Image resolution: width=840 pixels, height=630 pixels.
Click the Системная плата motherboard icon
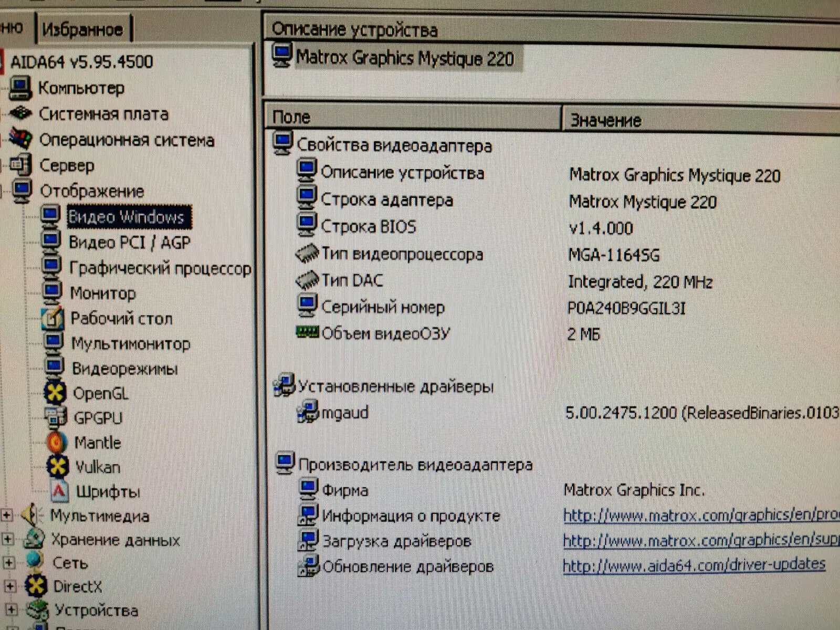[x=22, y=113]
